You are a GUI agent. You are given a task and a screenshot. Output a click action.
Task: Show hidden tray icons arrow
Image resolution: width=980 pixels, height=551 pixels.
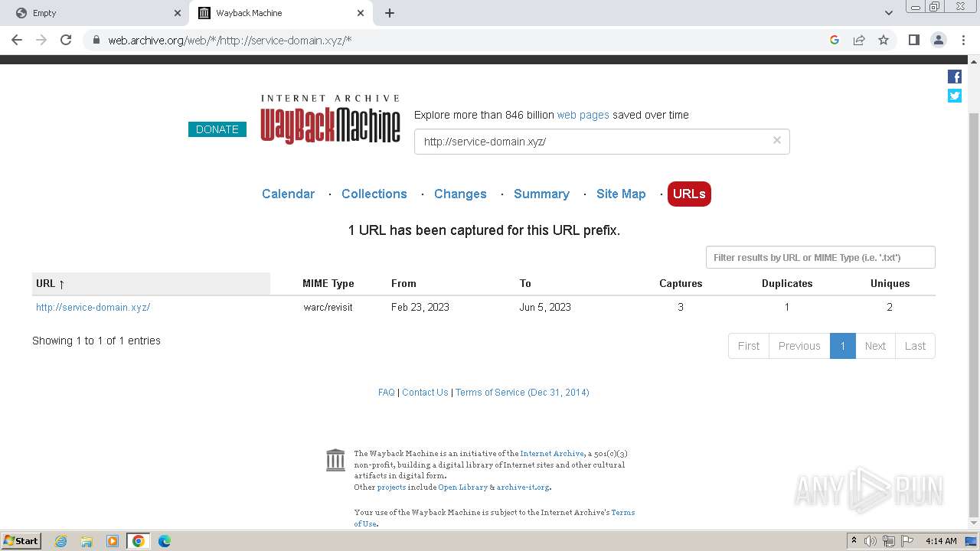[x=854, y=541]
